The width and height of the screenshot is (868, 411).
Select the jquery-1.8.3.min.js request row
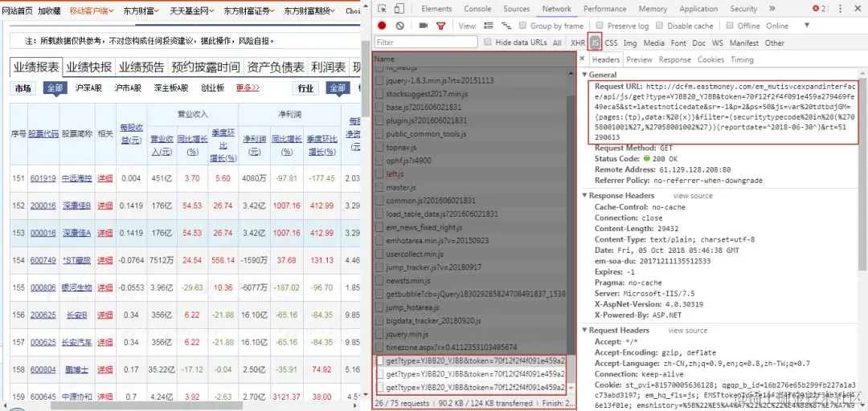pyautogui.click(x=469, y=81)
